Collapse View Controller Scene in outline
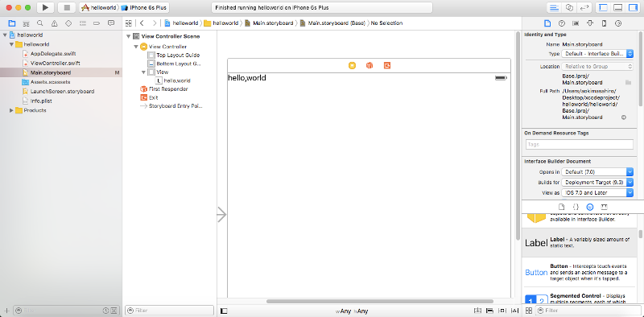Image resolution: width=644 pixels, height=317 pixels. (x=128, y=36)
